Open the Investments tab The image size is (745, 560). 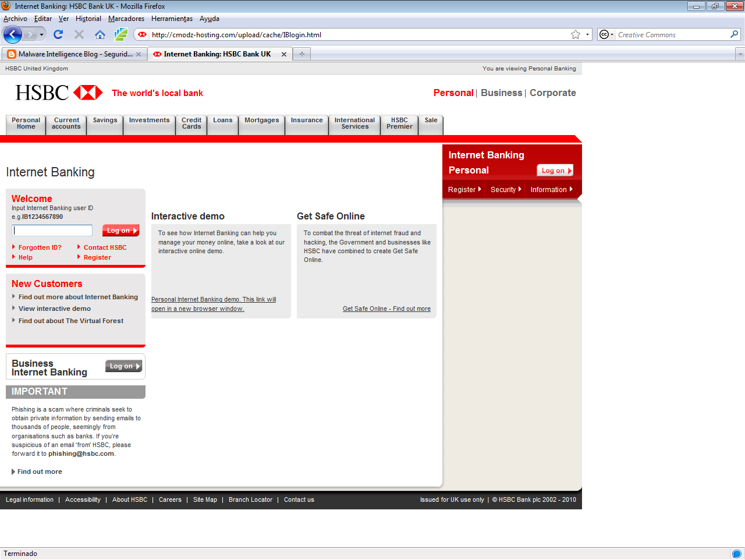tap(149, 124)
